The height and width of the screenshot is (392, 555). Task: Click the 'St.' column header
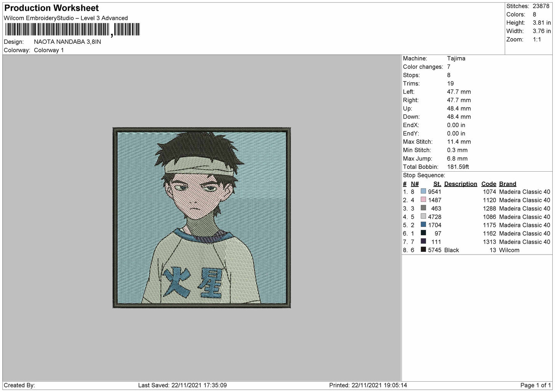pos(437,184)
